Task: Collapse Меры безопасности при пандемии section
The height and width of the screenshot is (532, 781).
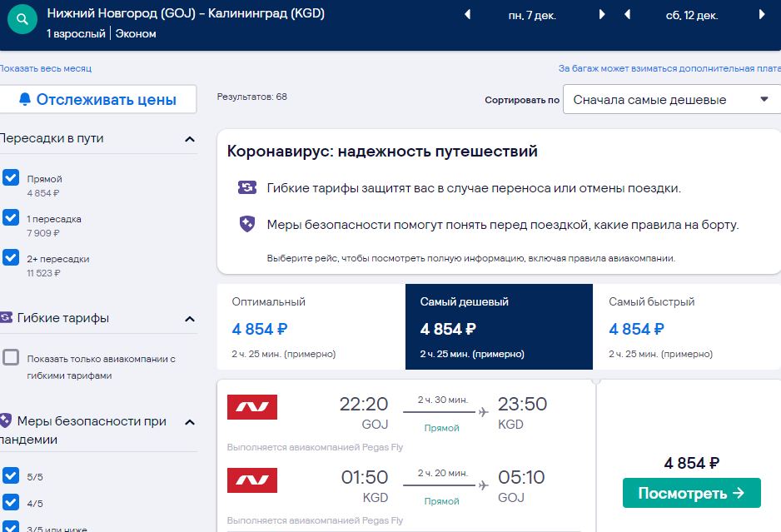Action: pyautogui.click(x=190, y=422)
